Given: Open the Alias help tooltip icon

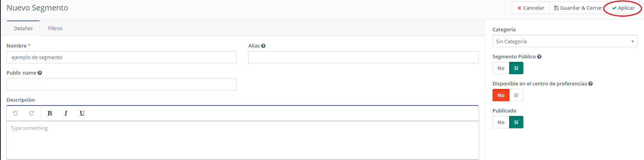Looking at the screenshot, I should coord(263,46).
